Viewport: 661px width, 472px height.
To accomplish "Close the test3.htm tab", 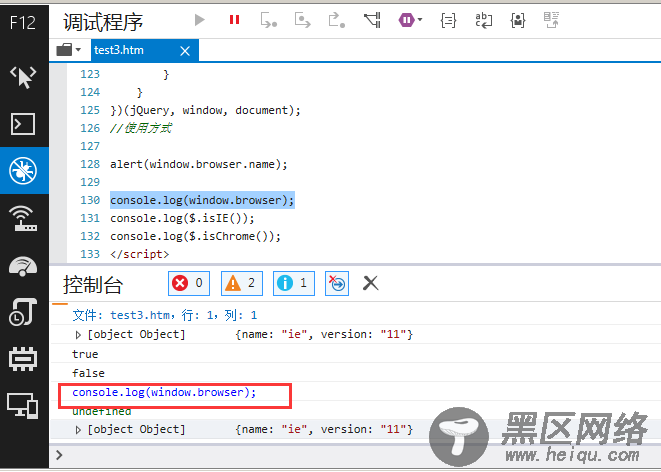I will (185, 51).
